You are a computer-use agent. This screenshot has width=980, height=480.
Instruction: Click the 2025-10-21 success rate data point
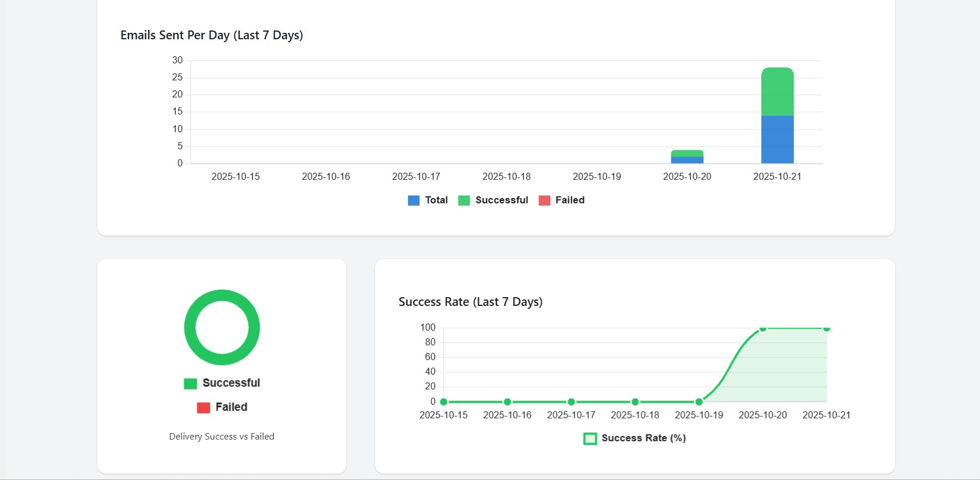(826, 329)
